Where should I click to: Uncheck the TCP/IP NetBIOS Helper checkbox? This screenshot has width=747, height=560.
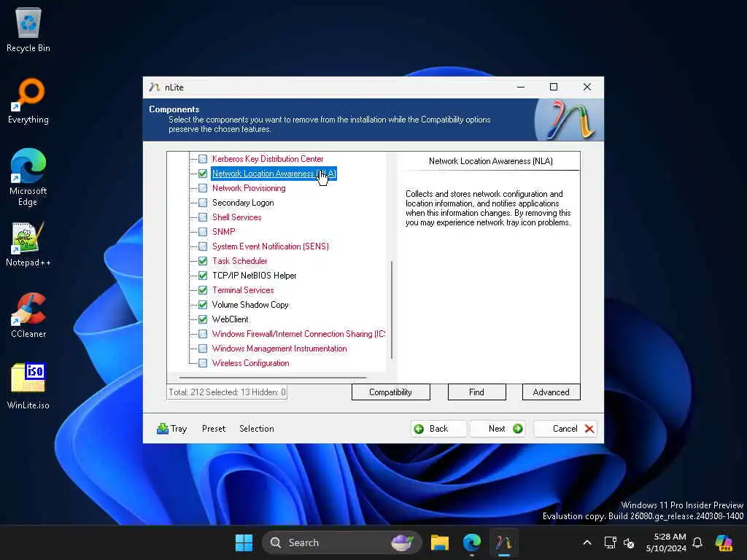pyautogui.click(x=203, y=276)
